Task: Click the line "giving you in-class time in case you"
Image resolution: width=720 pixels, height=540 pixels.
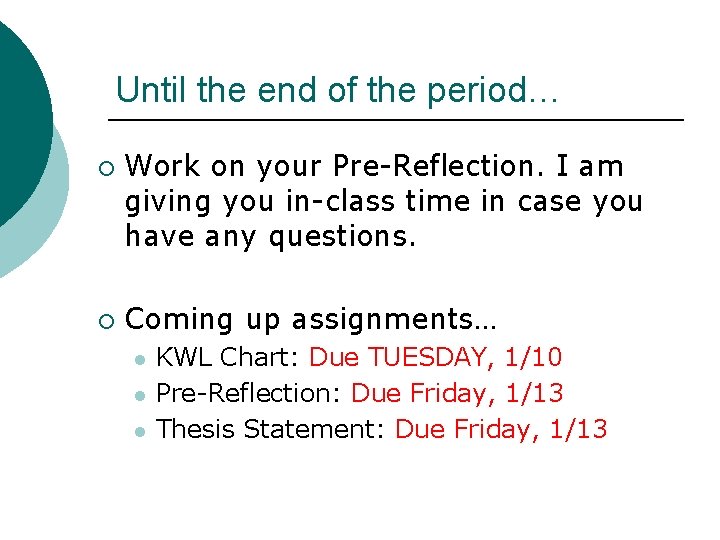Action: pos(383,201)
